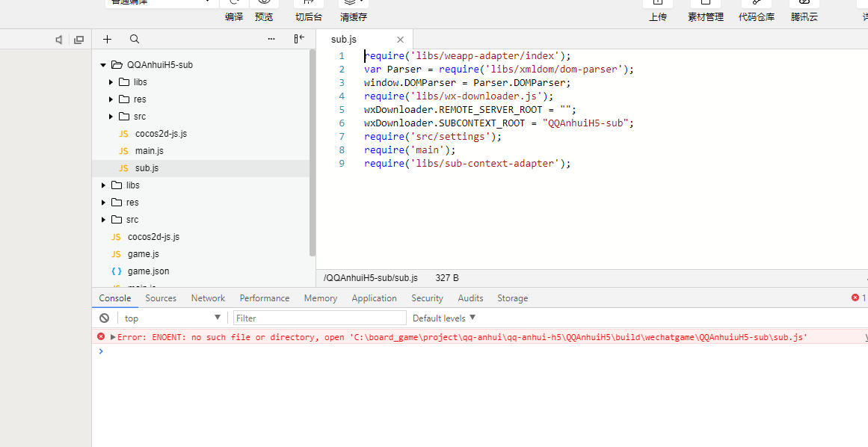Screen dimensions: 868x447
Task: Click the '327 B' file size text
Action: tap(447, 278)
